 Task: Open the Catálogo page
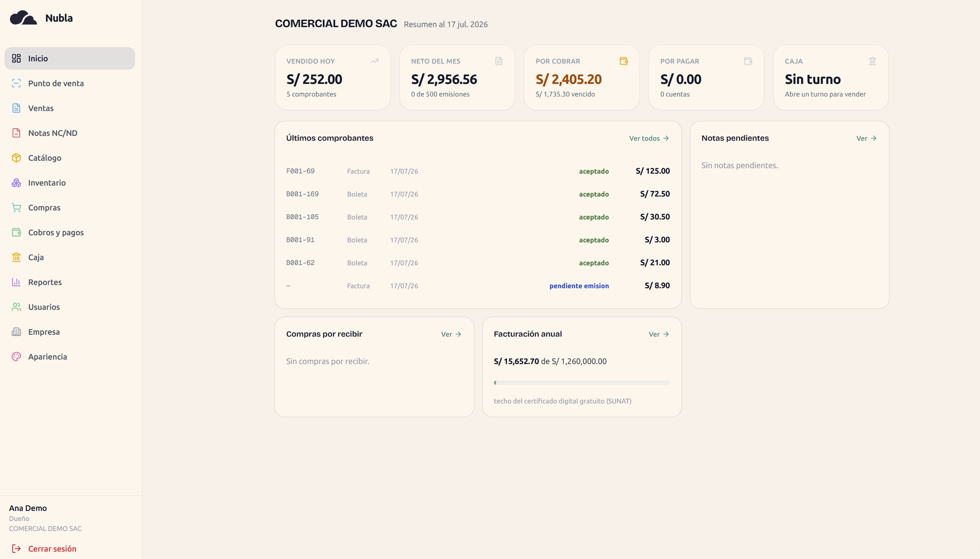70,158
